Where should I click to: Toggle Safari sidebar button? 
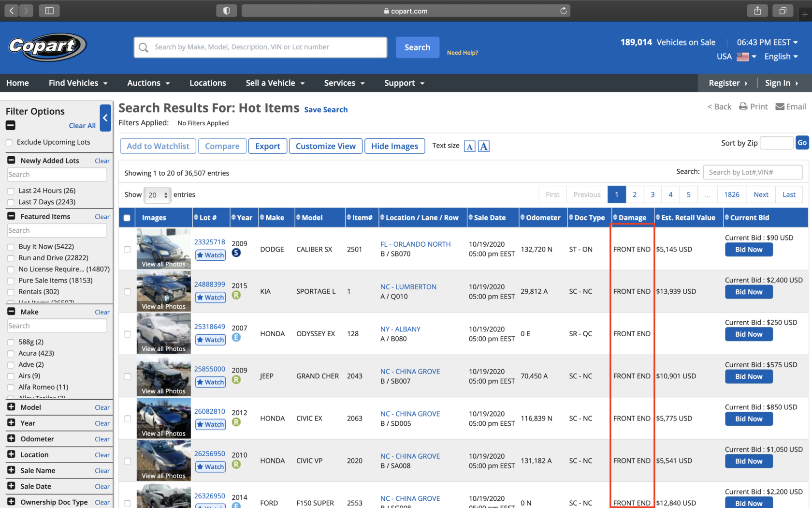point(49,11)
